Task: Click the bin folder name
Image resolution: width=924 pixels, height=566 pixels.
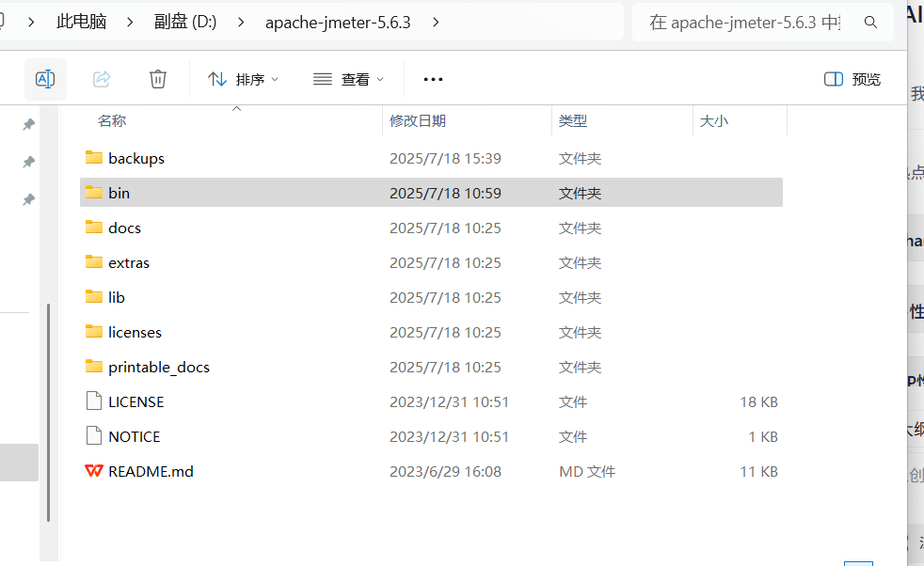Action: point(119,193)
